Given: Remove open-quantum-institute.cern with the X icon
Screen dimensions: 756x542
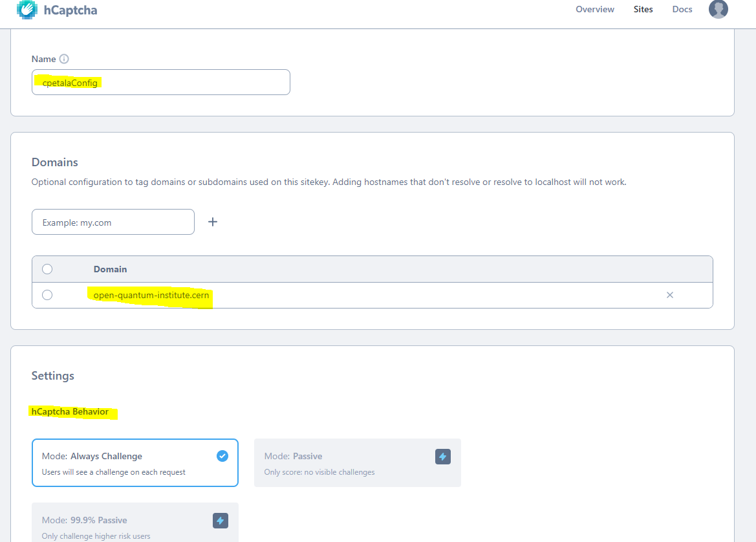Looking at the screenshot, I should coord(670,295).
